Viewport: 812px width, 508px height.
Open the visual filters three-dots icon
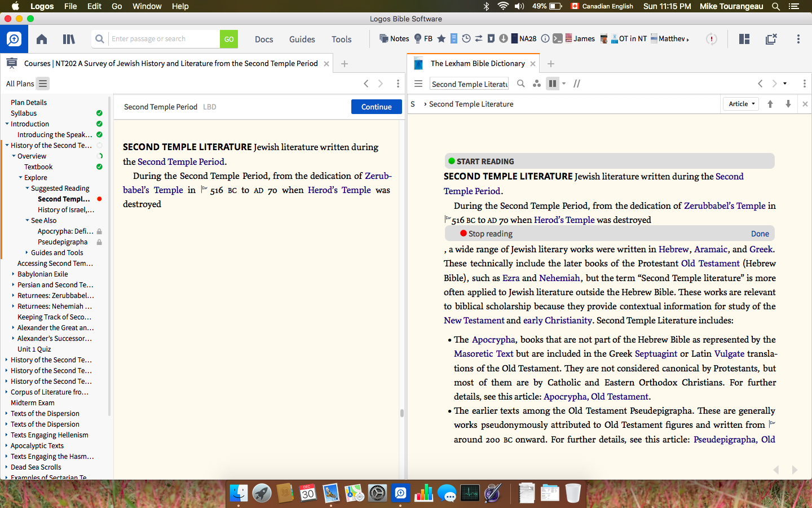pyautogui.click(x=537, y=84)
